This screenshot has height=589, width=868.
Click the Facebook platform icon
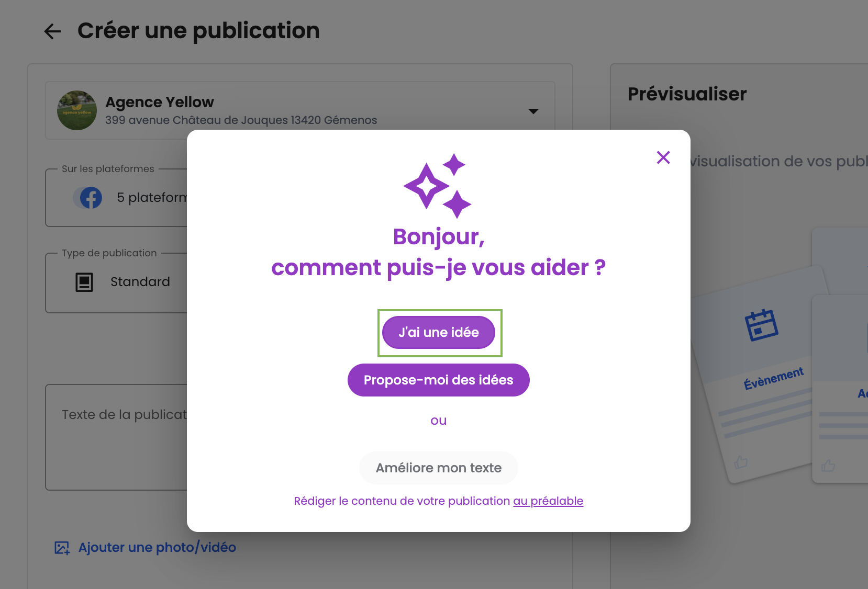[91, 198]
